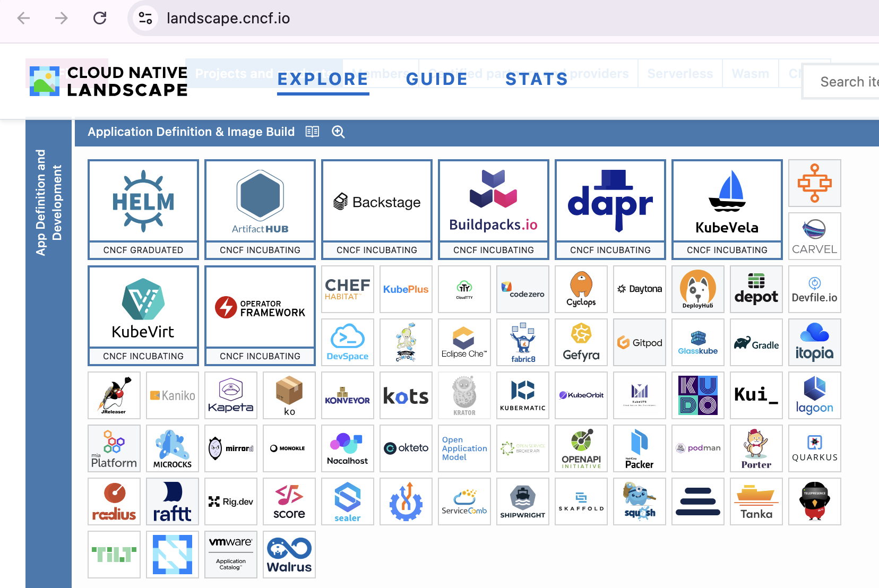Open the STATS tab

click(537, 80)
